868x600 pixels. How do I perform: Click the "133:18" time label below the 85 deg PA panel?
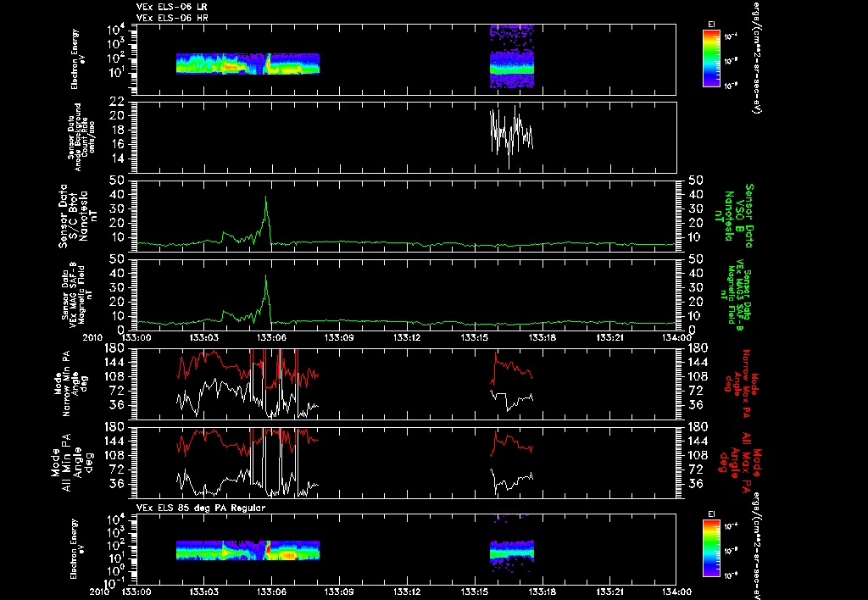coord(542,592)
